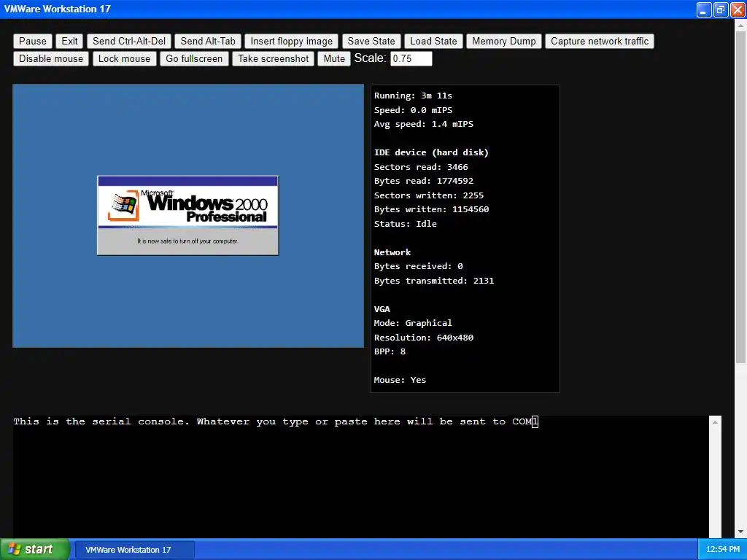Click the VMWare Workstation 17 title bar text
The image size is (747, 560).
click(x=57, y=9)
